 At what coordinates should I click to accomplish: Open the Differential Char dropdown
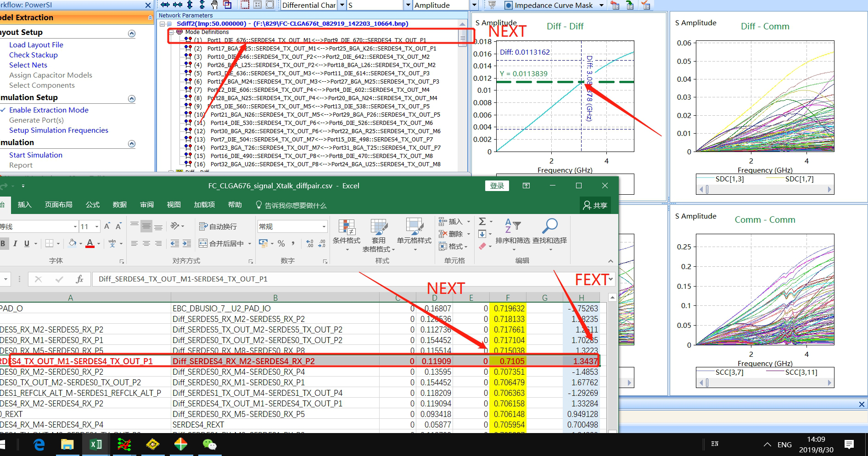click(342, 5)
